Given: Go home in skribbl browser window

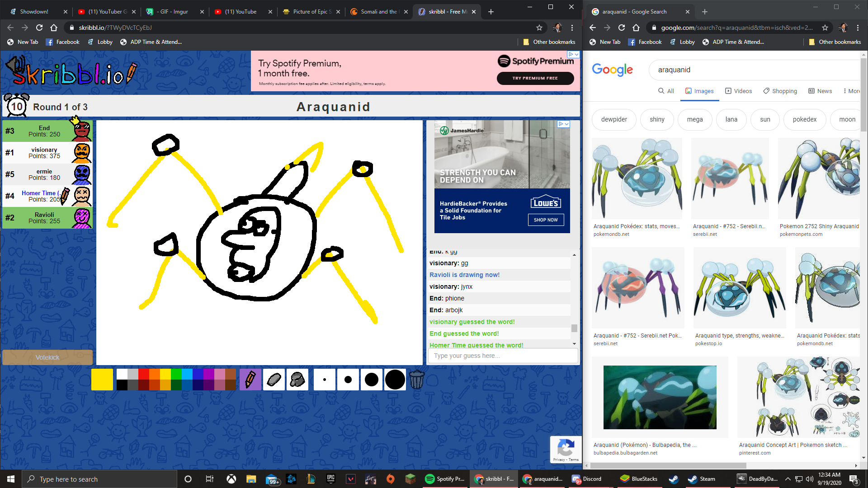Looking at the screenshot, I should [x=54, y=28].
